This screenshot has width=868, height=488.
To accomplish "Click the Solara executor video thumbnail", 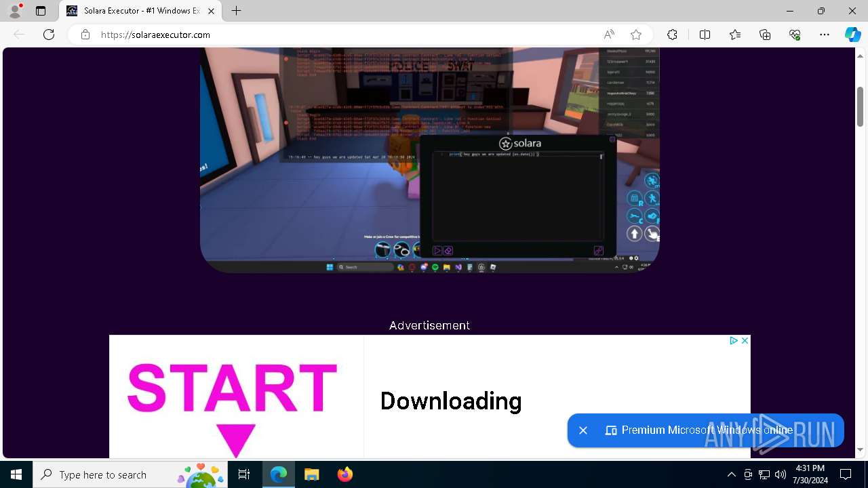I will tap(429, 160).
